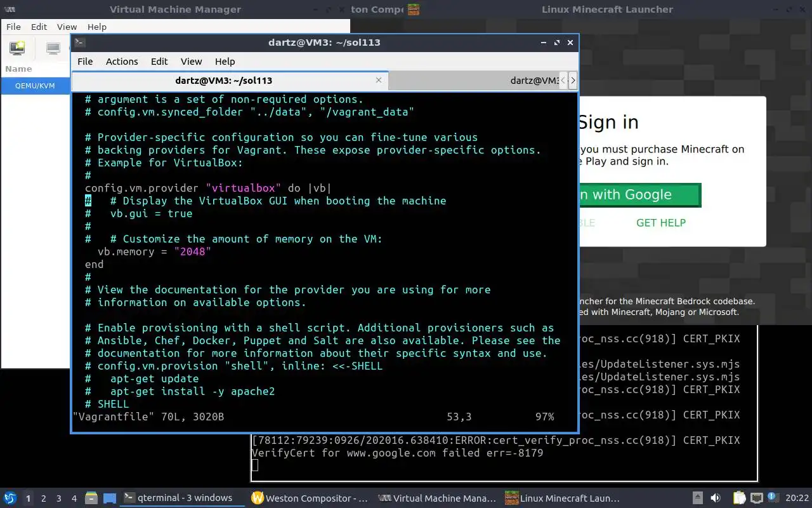
Task: Click the qterminal window shade button
Action: (544, 43)
